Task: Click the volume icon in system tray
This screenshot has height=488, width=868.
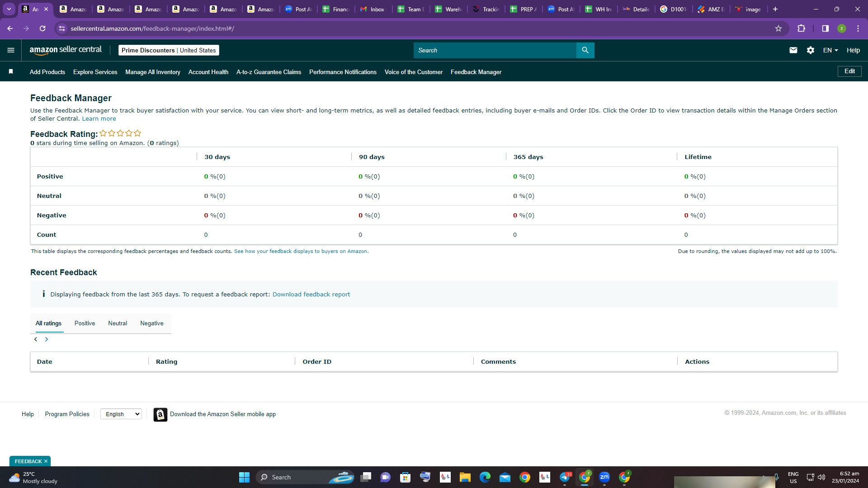Action: [821, 477]
